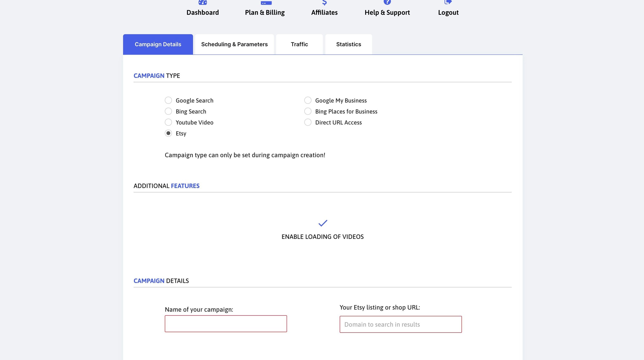Click the Dashboard gauge icon
The height and width of the screenshot is (360, 644).
(x=203, y=2)
